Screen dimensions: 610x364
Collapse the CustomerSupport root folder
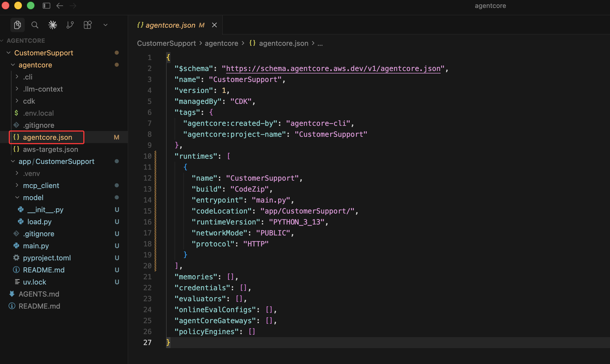click(x=44, y=53)
